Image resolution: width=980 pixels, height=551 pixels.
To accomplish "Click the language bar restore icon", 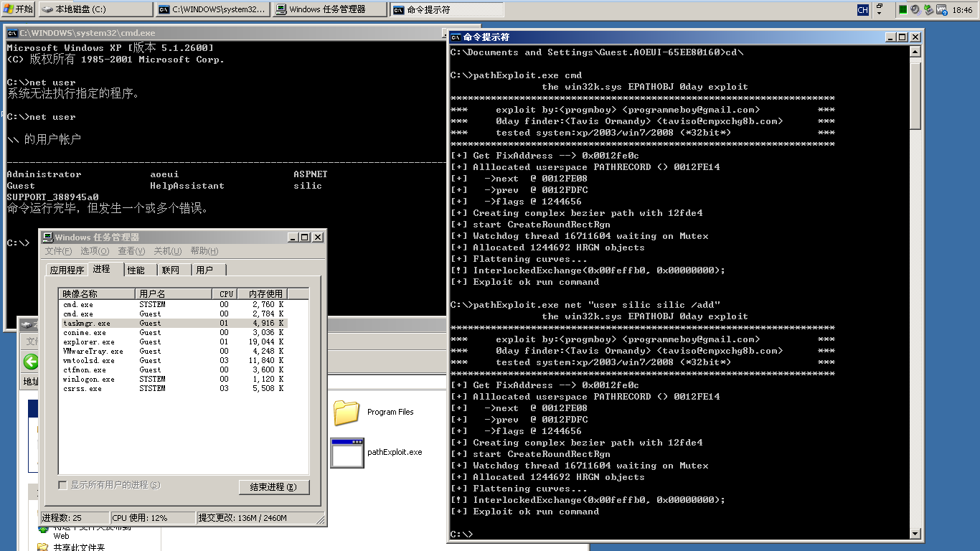I will click(881, 6).
